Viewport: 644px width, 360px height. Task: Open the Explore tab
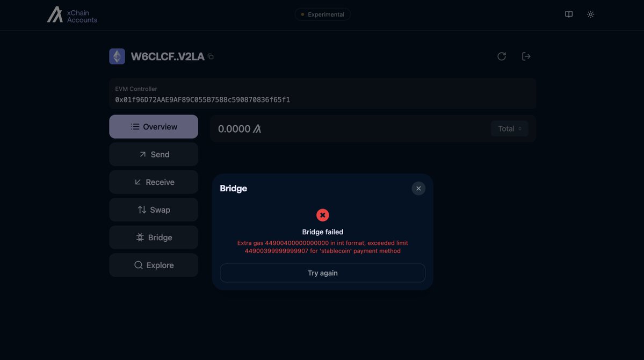(x=154, y=265)
